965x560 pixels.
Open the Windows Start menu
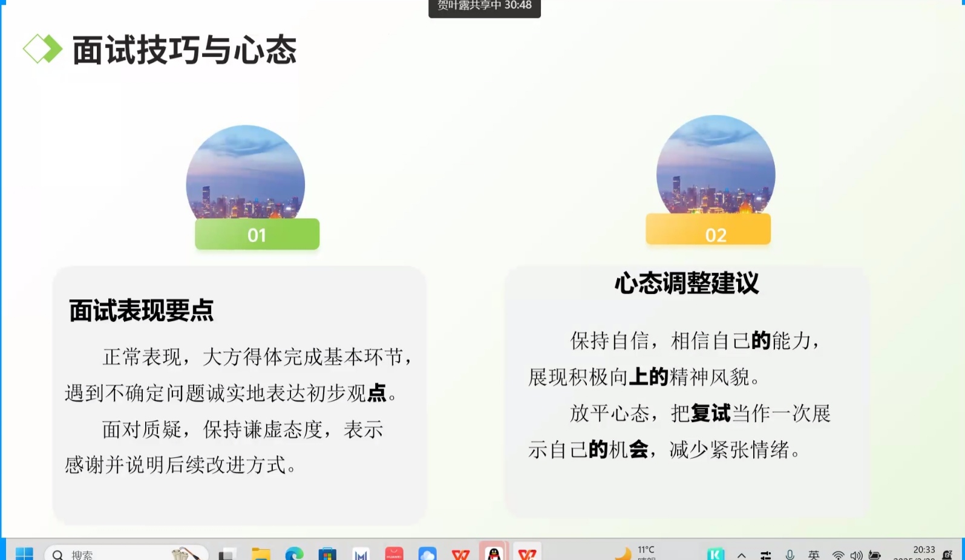(24, 553)
